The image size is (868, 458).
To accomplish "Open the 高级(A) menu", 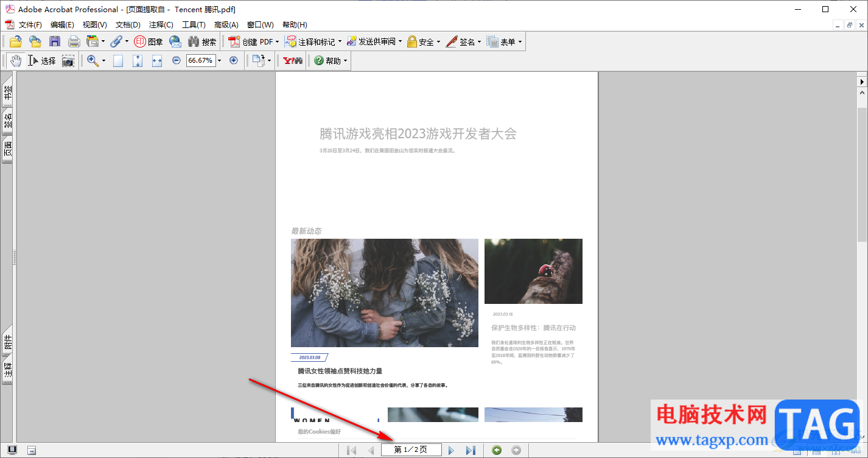I will coord(226,25).
